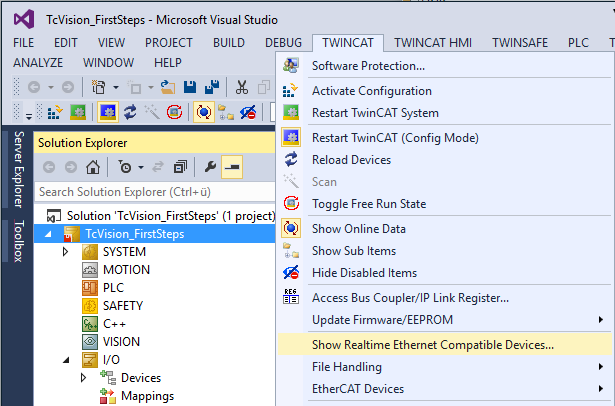The width and height of the screenshot is (615, 406).
Task: Select the VISION tree item
Action: click(x=121, y=342)
